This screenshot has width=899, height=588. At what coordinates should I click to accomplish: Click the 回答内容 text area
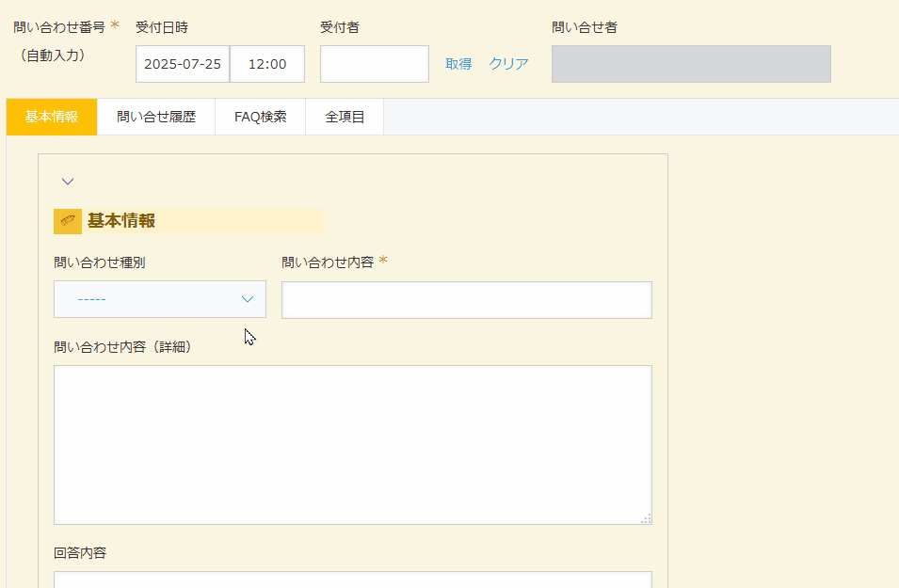point(353,580)
